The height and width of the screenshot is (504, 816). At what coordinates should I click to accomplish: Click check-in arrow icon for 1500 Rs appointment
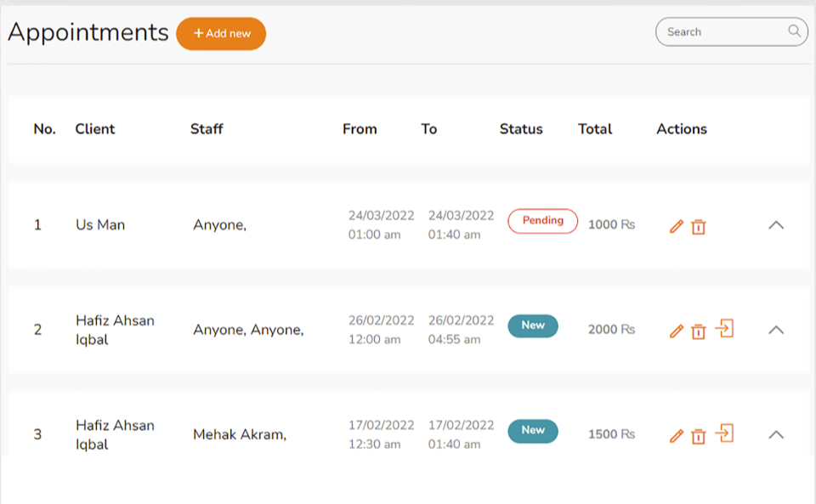[x=724, y=434]
